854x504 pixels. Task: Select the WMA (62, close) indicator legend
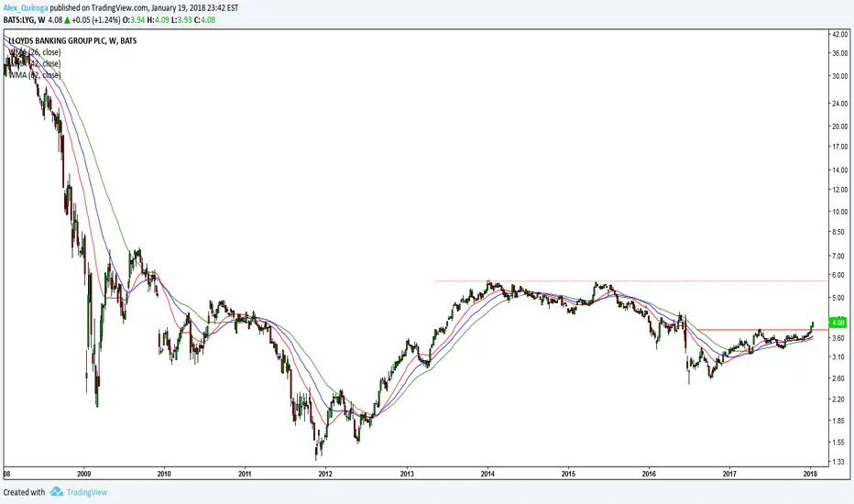pos(35,75)
